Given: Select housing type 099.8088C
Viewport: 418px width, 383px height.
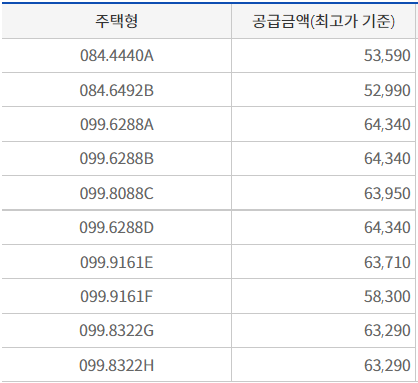Looking at the screenshot, I should coord(117,193).
